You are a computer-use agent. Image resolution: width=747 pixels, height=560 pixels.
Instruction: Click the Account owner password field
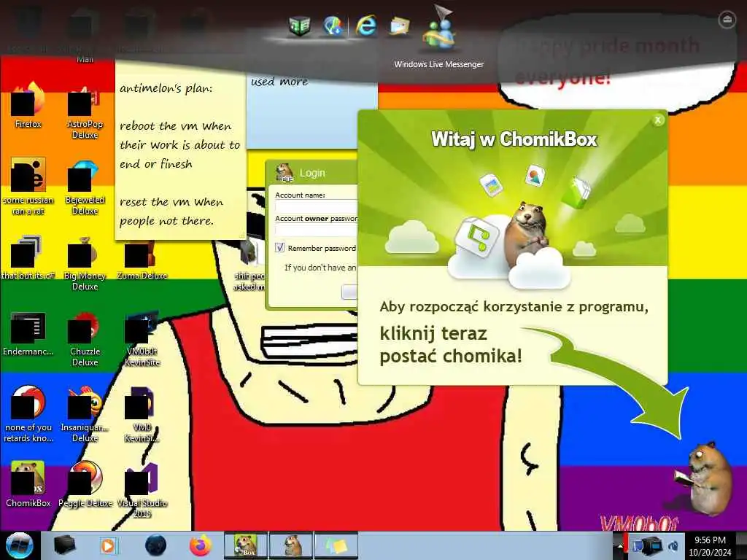[x=317, y=230]
